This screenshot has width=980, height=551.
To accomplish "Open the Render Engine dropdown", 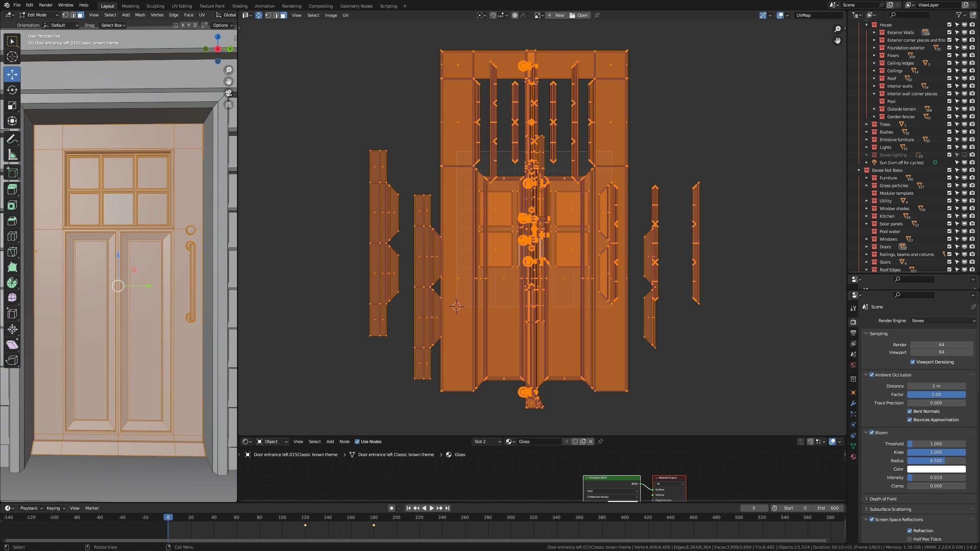I will pos(942,321).
